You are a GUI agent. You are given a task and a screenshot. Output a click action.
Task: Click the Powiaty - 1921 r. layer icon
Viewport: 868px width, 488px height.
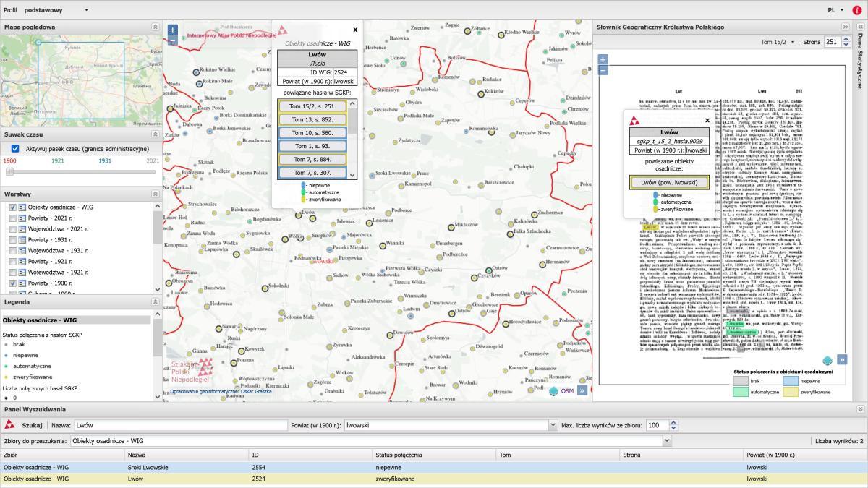pyautogui.click(x=22, y=262)
